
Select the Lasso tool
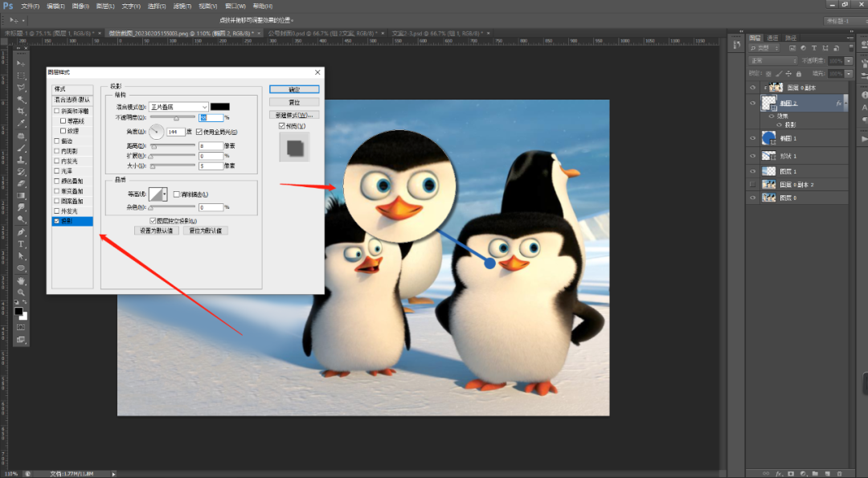tap(20, 88)
